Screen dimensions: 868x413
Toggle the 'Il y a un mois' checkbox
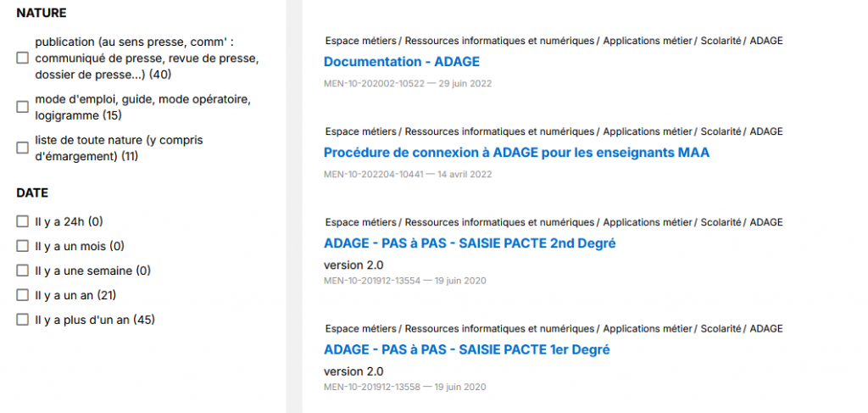pyautogui.click(x=23, y=247)
